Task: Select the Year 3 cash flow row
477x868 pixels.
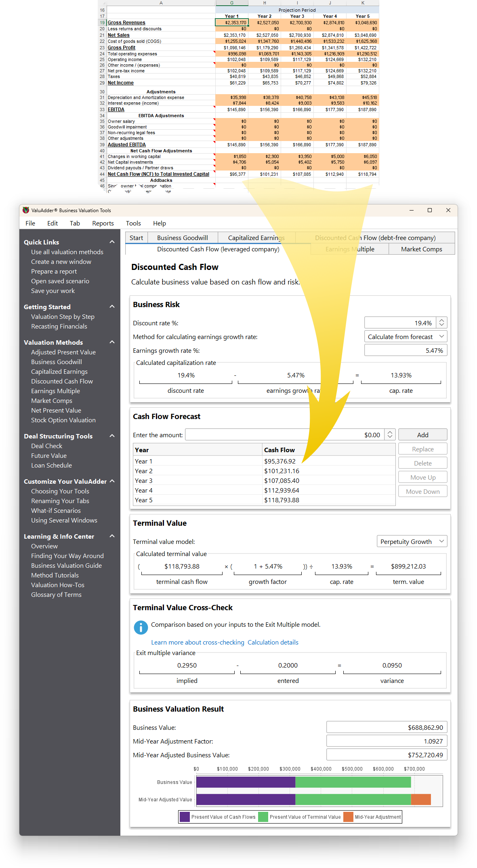Action: pyautogui.click(x=264, y=480)
